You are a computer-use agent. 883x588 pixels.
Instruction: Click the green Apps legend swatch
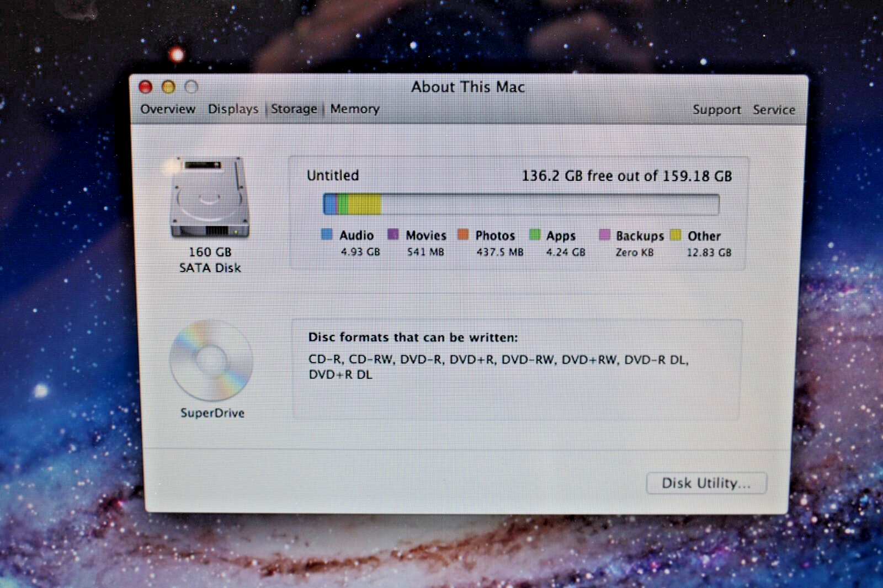tap(534, 235)
